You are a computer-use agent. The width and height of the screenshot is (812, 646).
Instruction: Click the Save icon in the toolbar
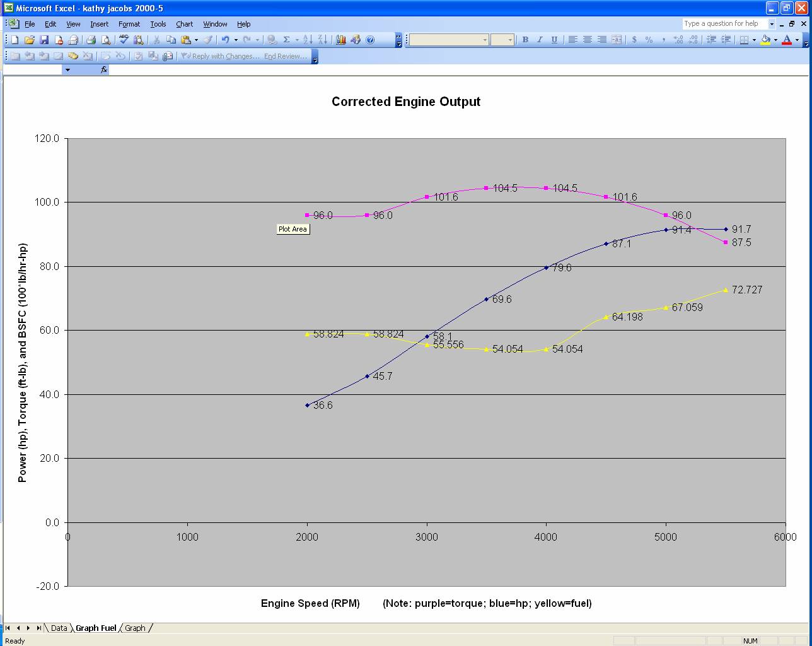click(44, 40)
